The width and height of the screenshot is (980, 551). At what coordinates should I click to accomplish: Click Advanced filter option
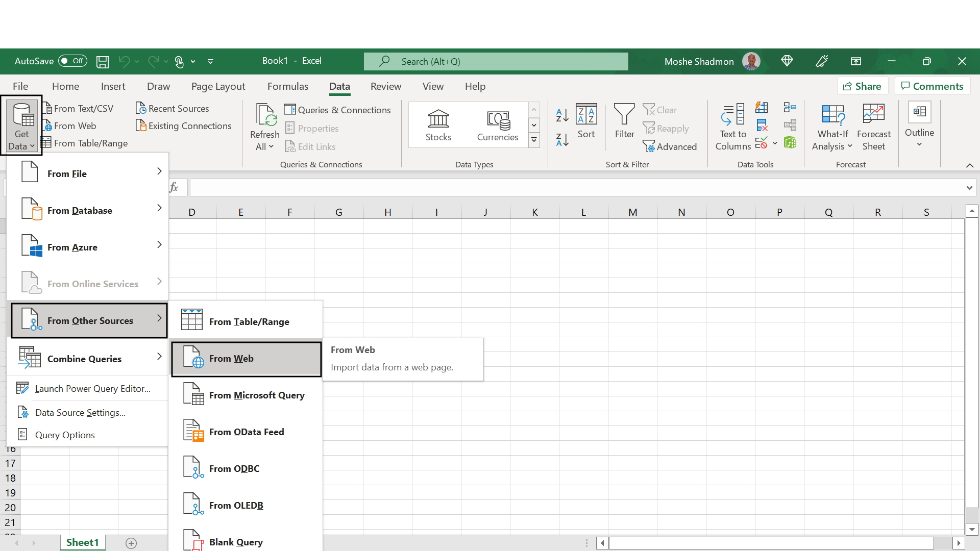coord(670,146)
